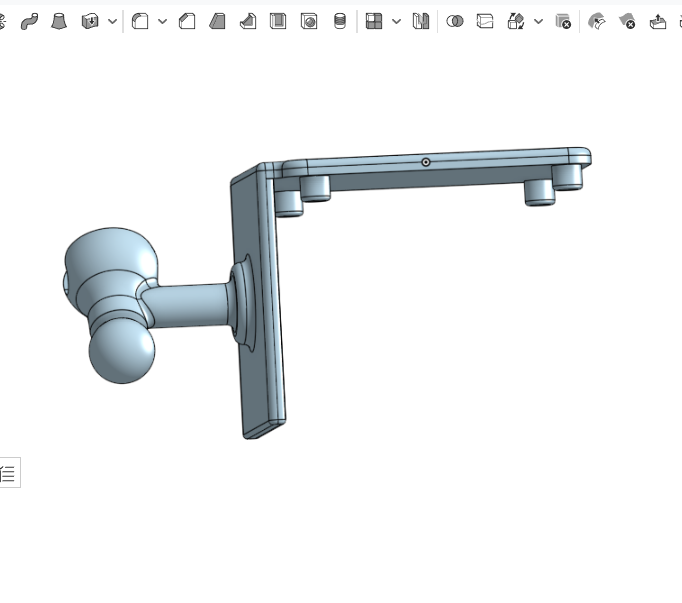682x603 pixels.
Task: Open the Boolean tool
Action: (x=455, y=21)
